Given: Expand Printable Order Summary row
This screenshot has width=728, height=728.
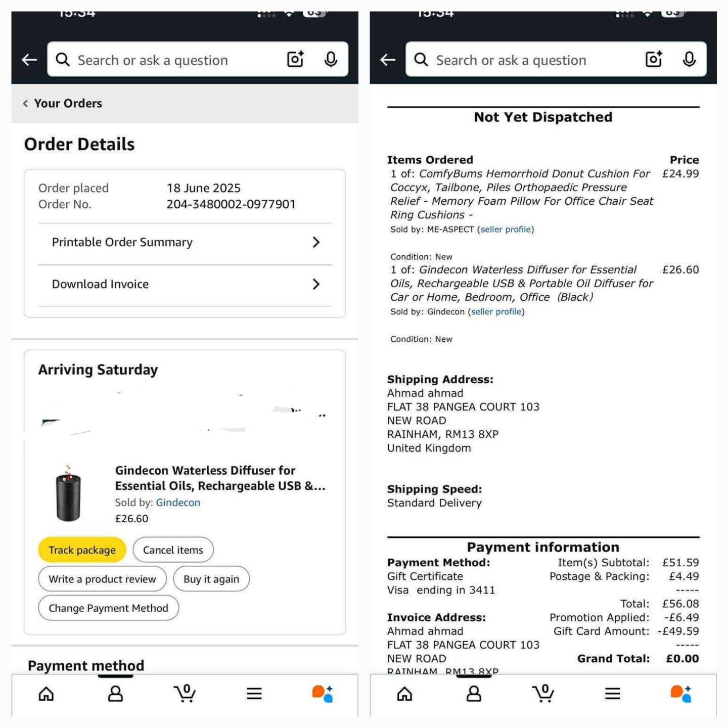Looking at the screenshot, I should coord(185,242).
